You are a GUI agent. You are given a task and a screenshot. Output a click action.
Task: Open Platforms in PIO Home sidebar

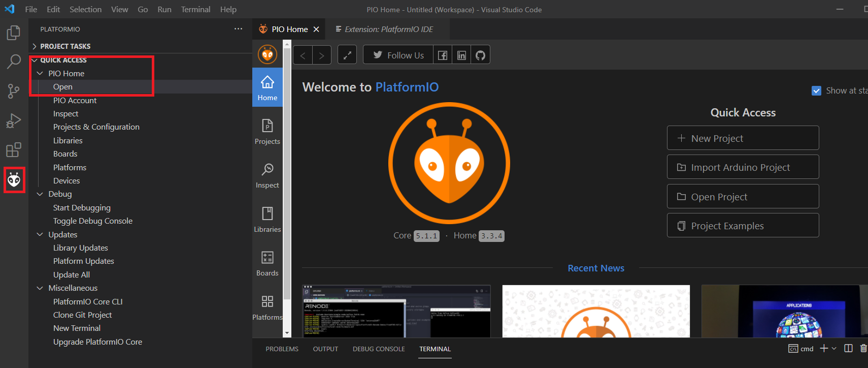(x=268, y=308)
